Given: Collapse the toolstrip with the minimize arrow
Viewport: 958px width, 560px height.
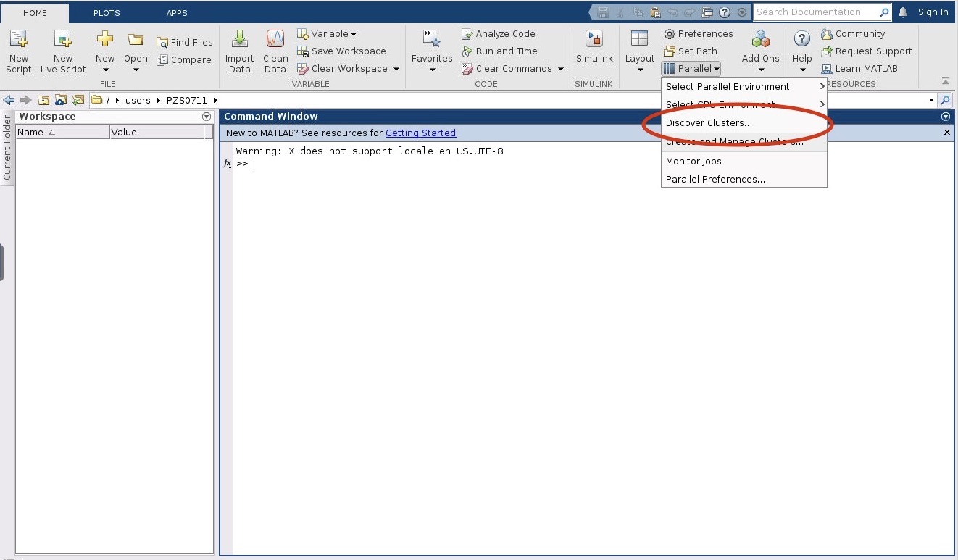Looking at the screenshot, I should (945, 80).
